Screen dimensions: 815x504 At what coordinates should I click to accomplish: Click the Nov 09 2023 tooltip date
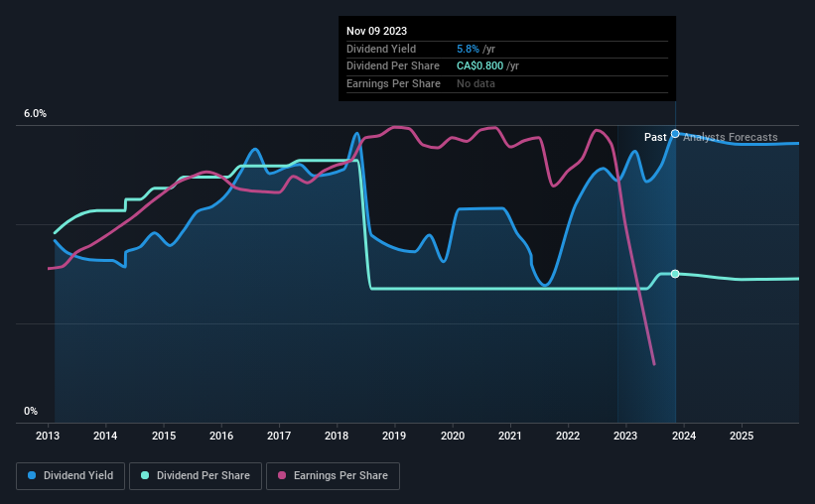point(377,31)
